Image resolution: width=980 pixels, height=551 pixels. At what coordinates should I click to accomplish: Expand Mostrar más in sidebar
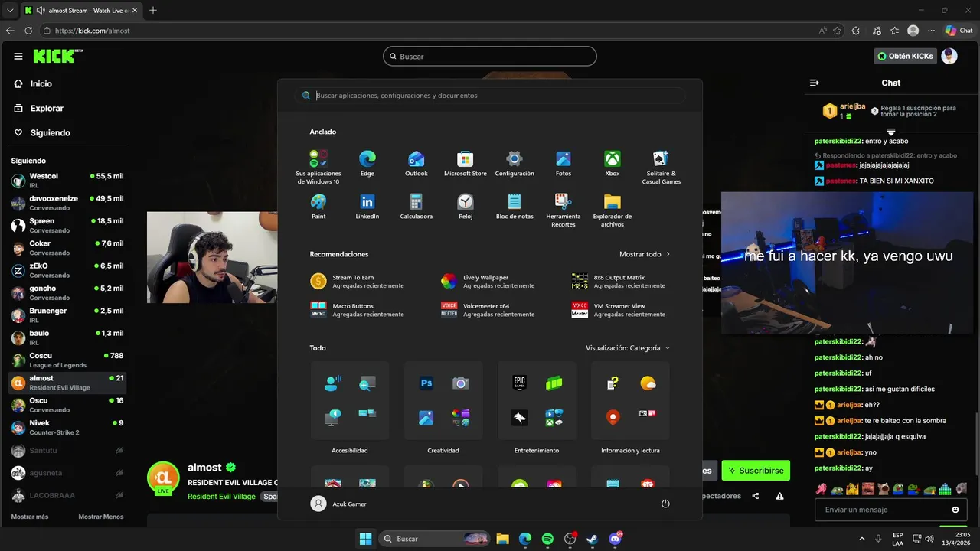point(30,517)
